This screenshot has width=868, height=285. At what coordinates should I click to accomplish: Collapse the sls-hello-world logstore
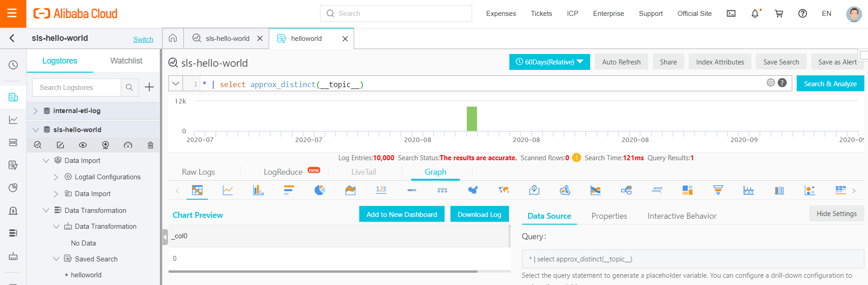coord(35,130)
